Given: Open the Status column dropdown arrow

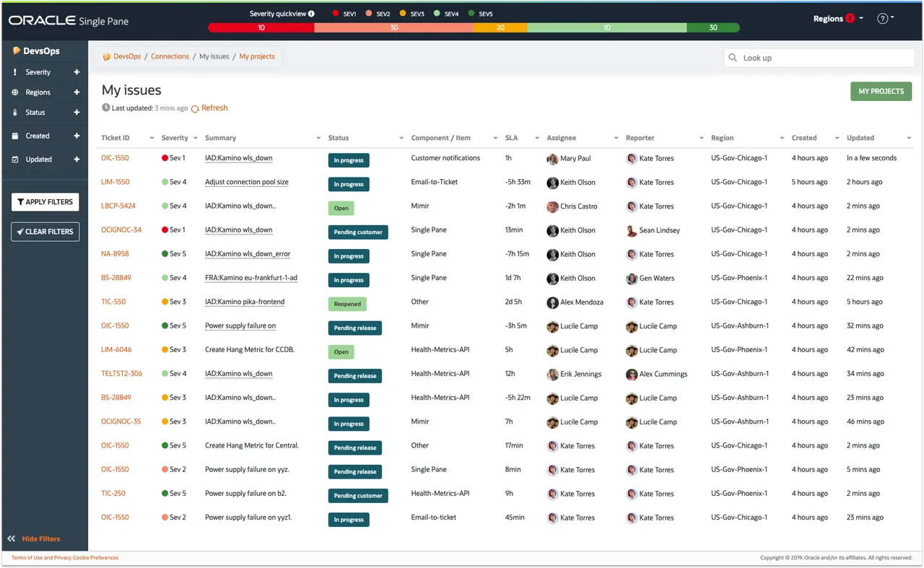Looking at the screenshot, I should pyautogui.click(x=401, y=139).
